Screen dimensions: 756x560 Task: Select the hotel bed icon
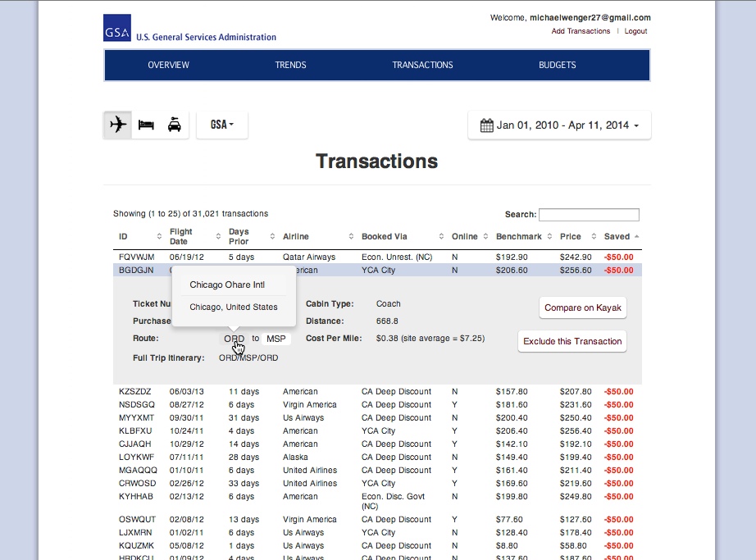pos(146,125)
